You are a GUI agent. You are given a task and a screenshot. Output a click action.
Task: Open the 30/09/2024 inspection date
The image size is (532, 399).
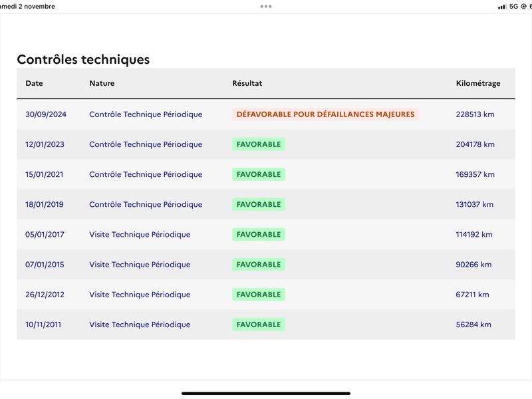(x=46, y=114)
